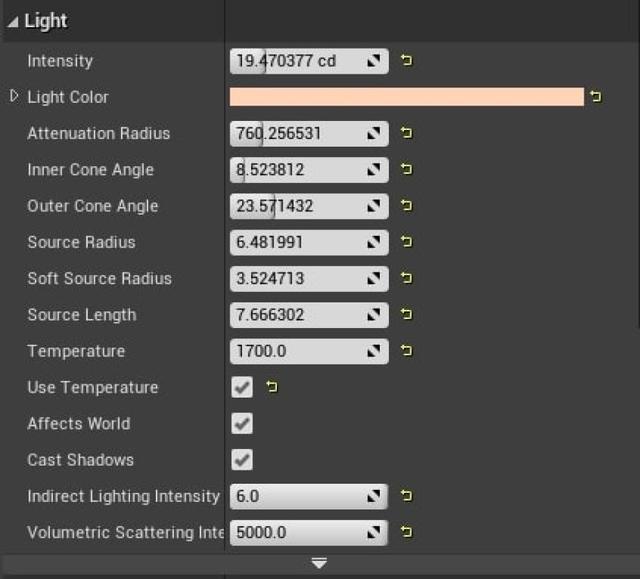Reset Intensity to its default value
This screenshot has width=640, height=579.
(406, 61)
